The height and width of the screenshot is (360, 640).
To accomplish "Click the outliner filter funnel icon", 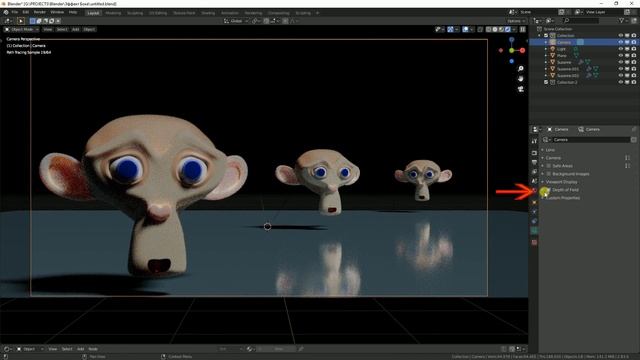I will point(621,20).
